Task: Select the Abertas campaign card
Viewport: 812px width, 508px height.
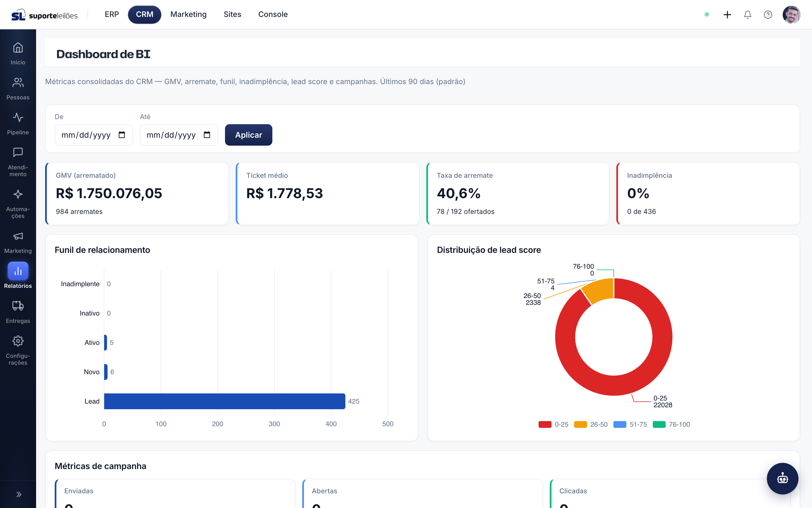Action: coord(422,493)
